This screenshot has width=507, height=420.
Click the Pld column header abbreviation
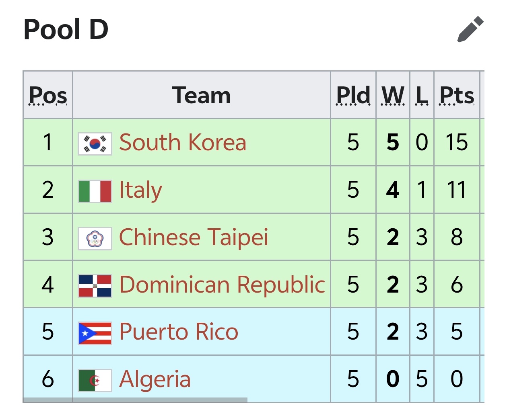353,96
